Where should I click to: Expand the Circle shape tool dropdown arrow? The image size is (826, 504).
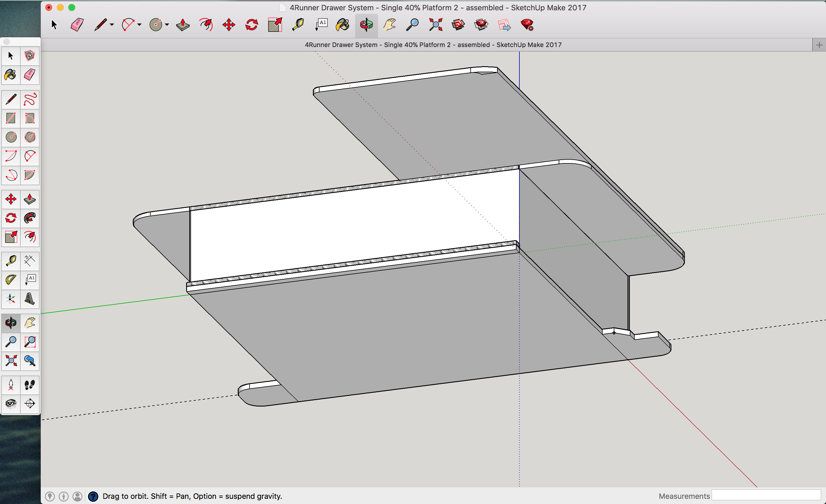click(167, 25)
